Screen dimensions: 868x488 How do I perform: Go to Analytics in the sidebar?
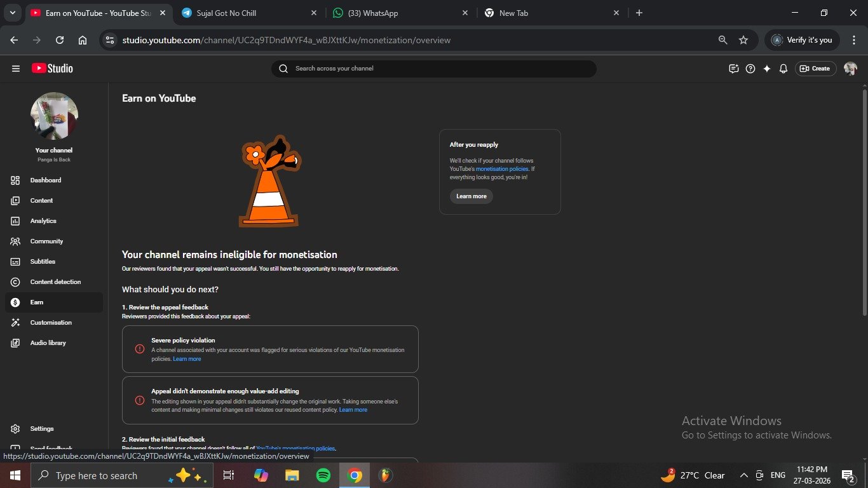[43, 221]
